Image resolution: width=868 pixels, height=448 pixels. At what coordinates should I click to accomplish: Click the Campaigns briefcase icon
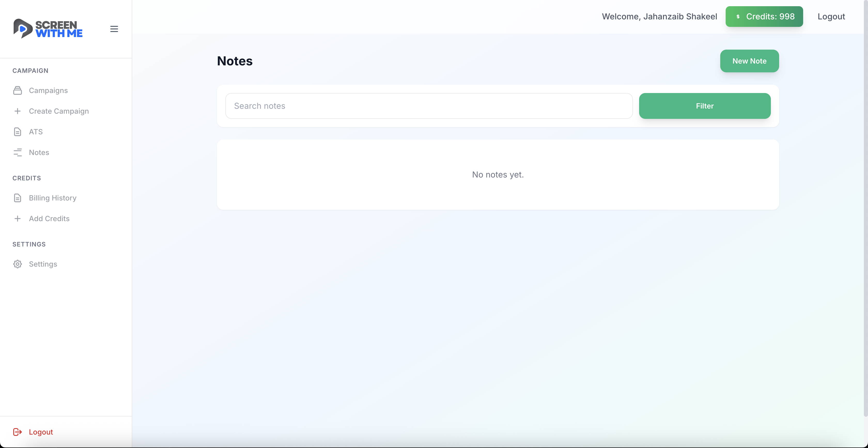[x=18, y=90]
